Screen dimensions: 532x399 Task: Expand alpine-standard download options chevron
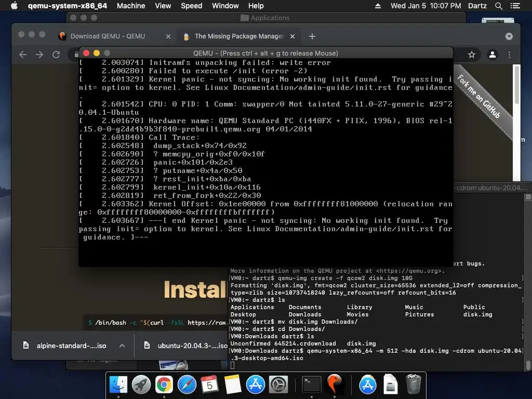pos(122,345)
